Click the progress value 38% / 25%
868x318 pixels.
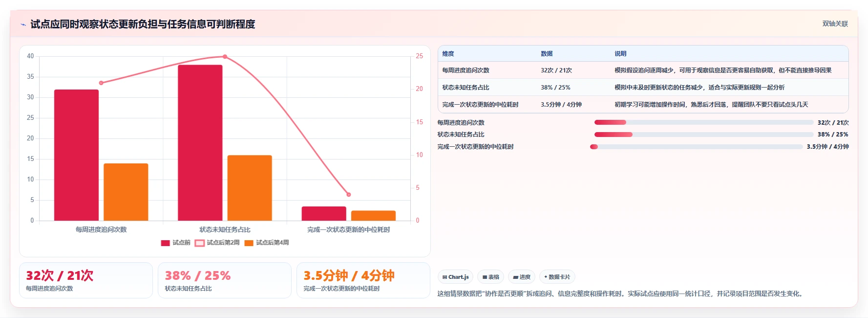click(833, 135)
